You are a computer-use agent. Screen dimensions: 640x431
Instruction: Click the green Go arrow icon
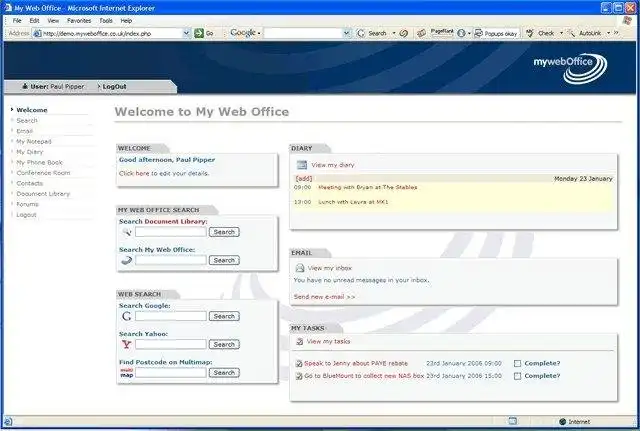pyautogui.click(x=199, y=33)
